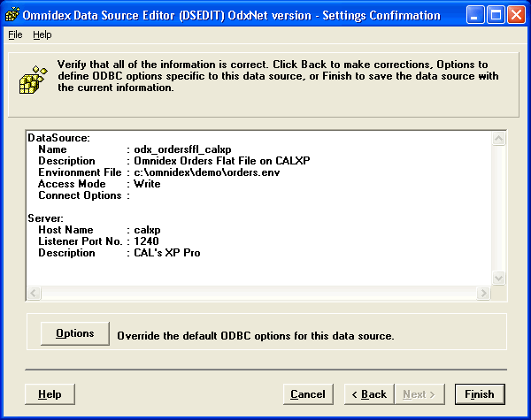Click the yellow cubes wizard icon
531x420 pixels.
click(x=33, y=80)
